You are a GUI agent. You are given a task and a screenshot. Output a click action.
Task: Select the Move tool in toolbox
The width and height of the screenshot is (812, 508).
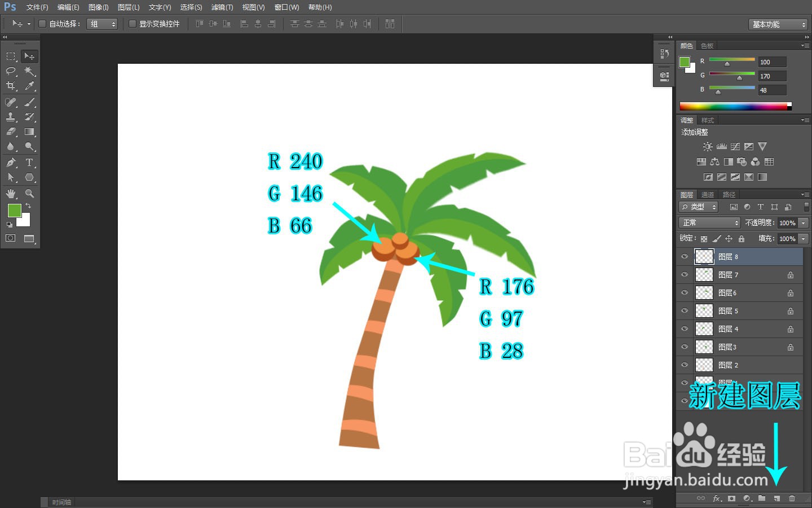(x=29, y=56)
